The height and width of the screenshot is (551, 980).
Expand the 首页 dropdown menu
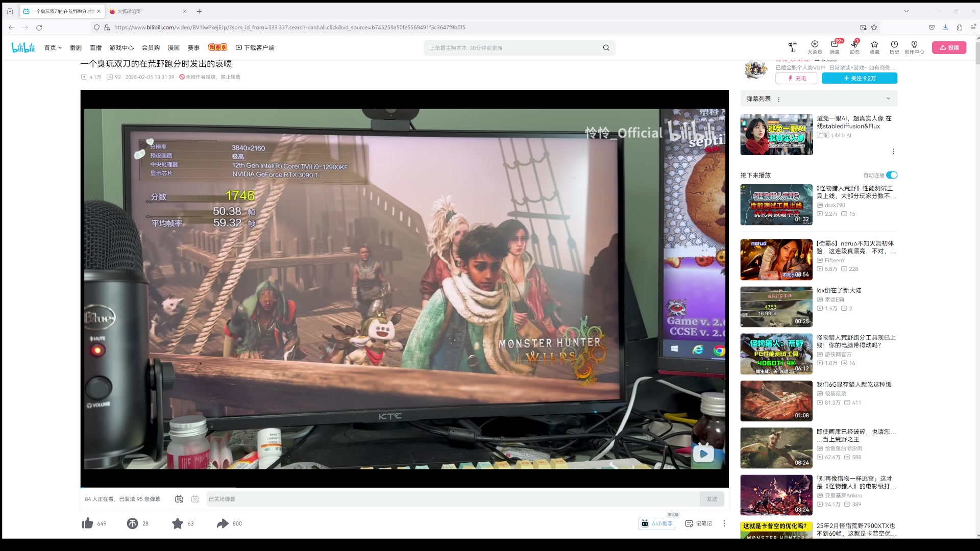tap(53, 48)
